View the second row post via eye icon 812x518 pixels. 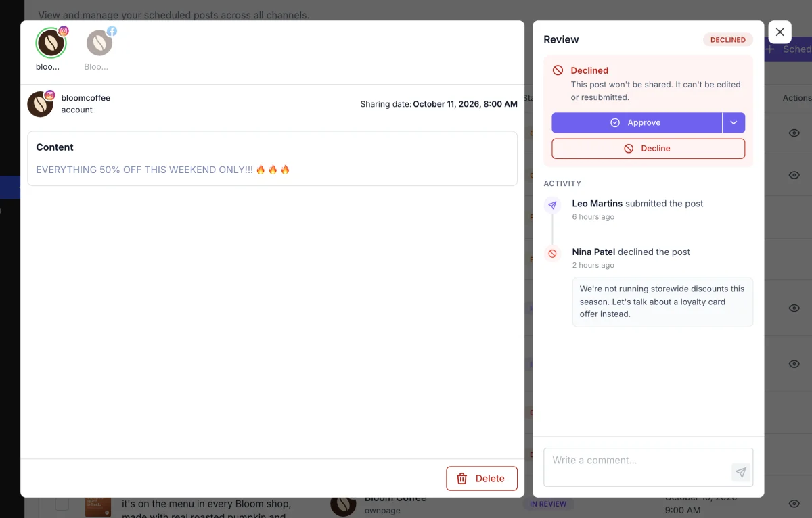[x=794, y=175]
